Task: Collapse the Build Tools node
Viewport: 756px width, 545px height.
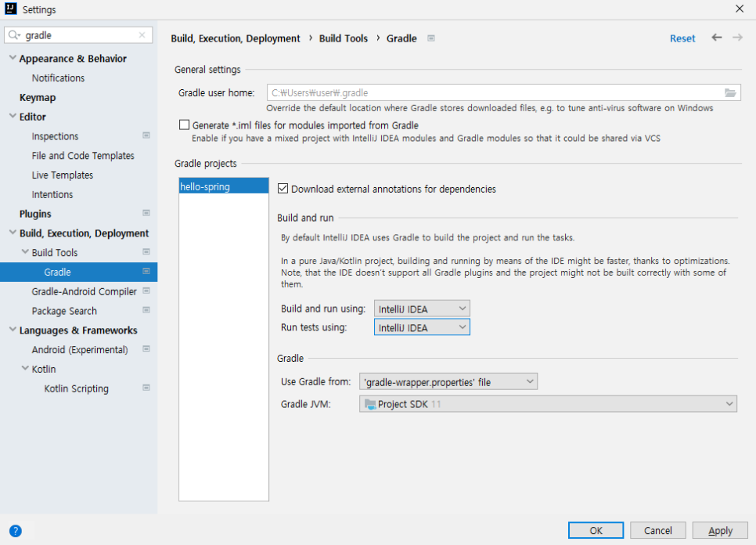Action: [x=25, y=252]
